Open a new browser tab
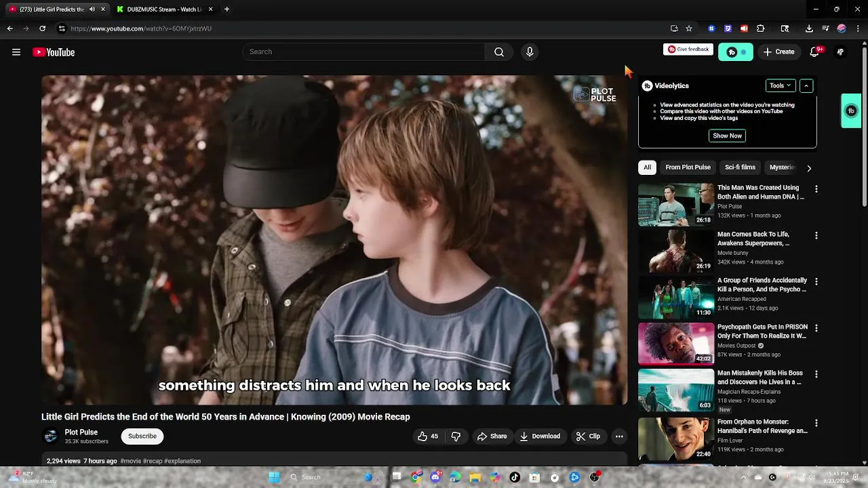868x488 pixels. pyautogui.click(x=226, y=9)
